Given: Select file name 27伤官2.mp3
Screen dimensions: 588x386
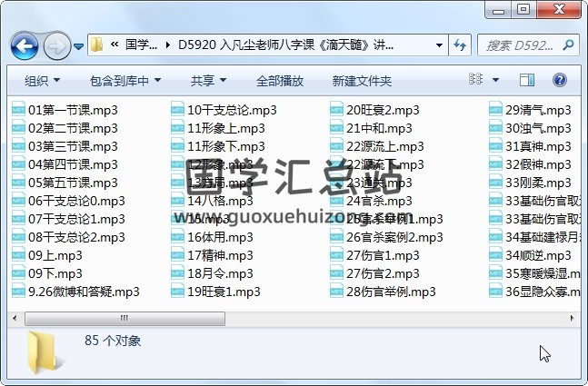Looking at the screenshot, I should (383, 273).
